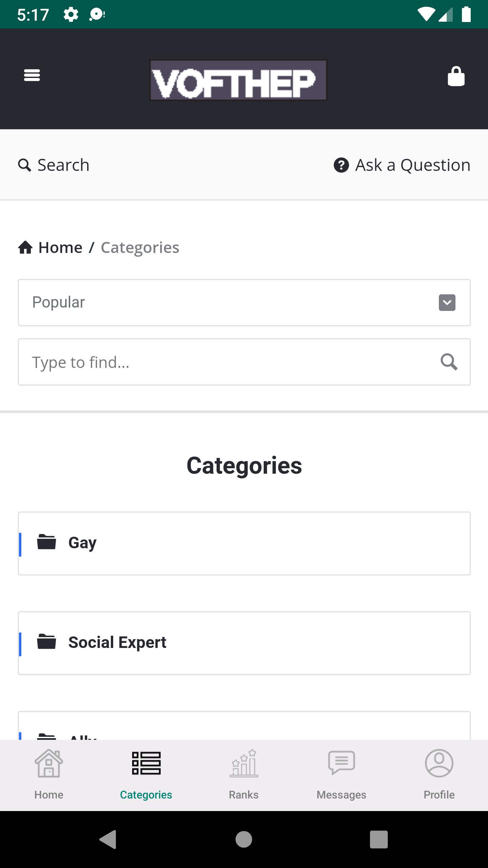The height and width of the screenshot is (868, 488).
Task: Focus the Type to find field
Action: click(x=244, y=362)
